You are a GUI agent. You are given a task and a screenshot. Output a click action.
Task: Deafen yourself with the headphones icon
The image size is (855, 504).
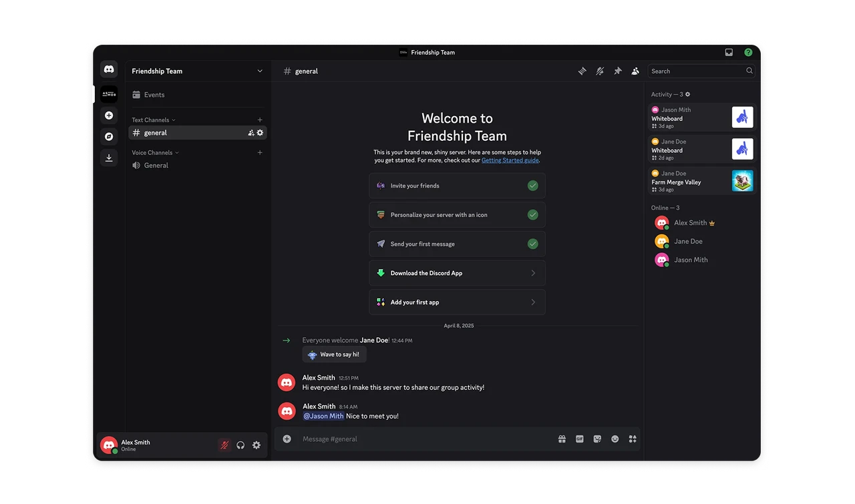pyautogui.click(x=240, y=445)
